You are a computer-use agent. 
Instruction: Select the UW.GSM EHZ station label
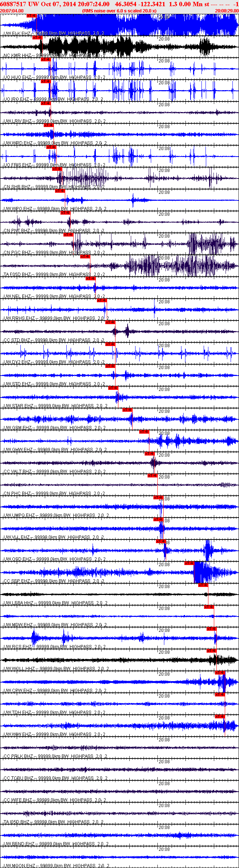[x=17, y=427]
